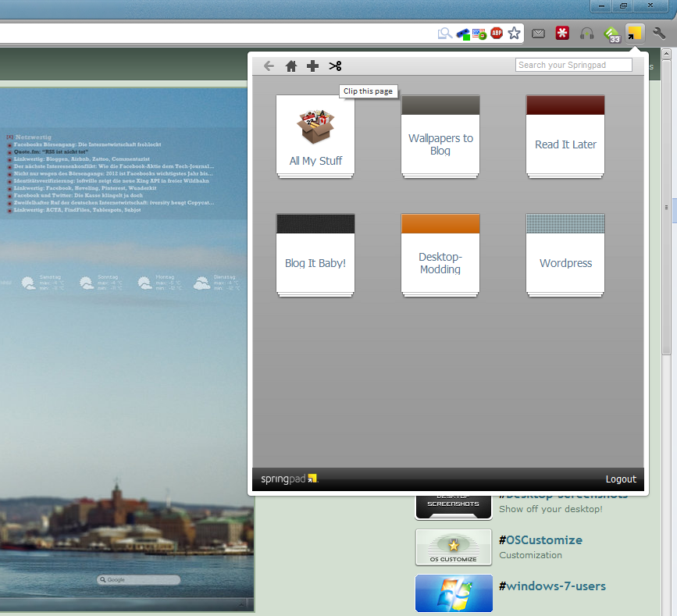Click the magnifier page search icon in address bar
The width and height of the screenshot is (677, 616).
pyautogui.click(x=445, y=34)
